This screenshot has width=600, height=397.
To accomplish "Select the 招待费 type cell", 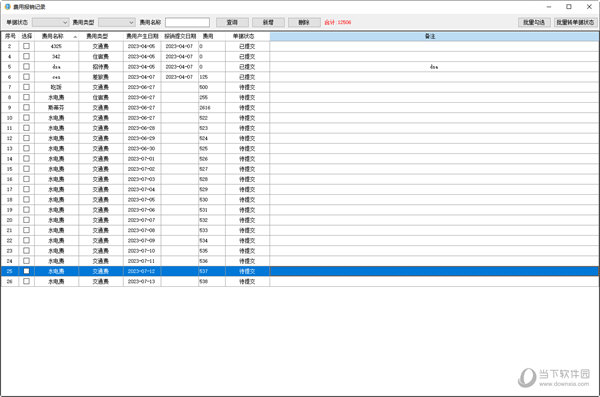I will (x=101, y=67).
